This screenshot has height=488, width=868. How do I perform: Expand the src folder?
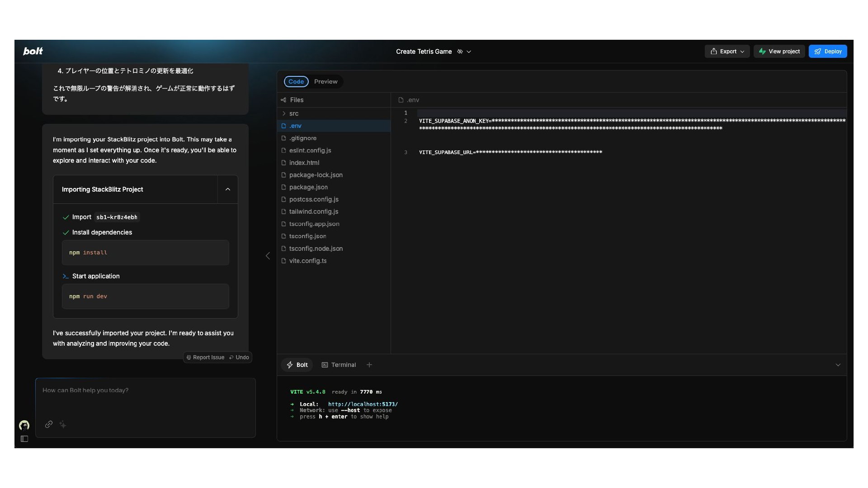334,113
